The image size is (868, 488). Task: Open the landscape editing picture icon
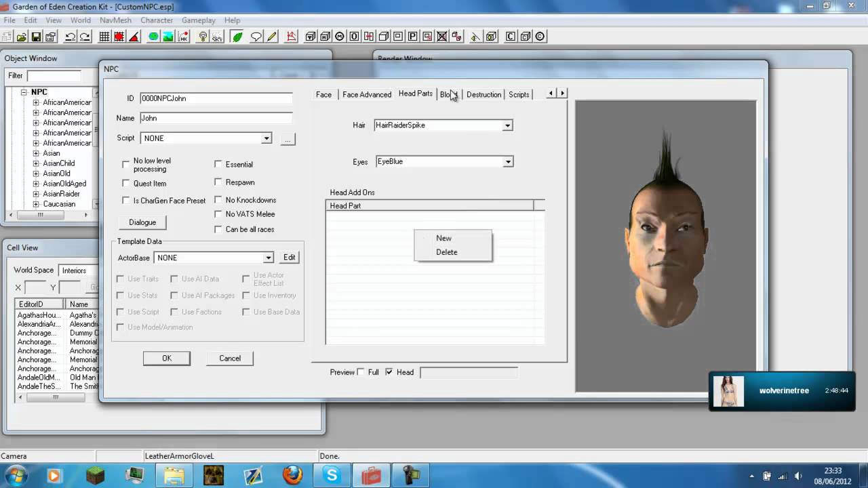pos(167,37)
